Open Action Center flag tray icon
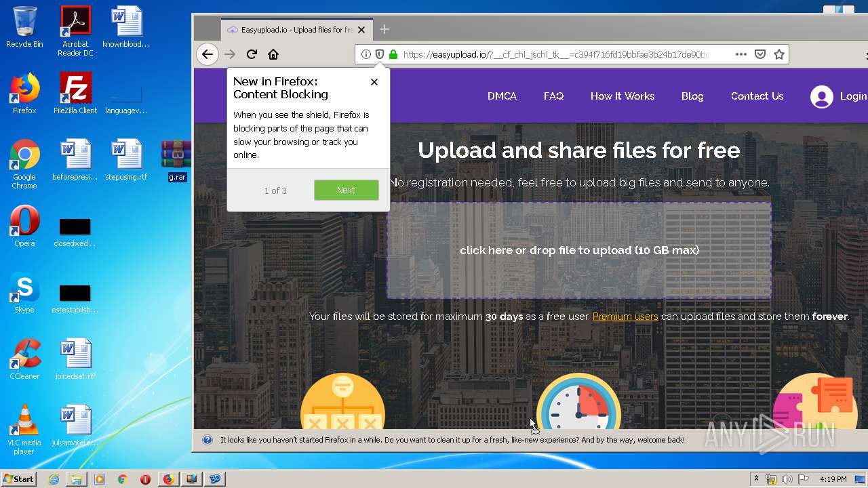Image resolution: width=868 pixels, height=488 pixels. tap(804, 479)
